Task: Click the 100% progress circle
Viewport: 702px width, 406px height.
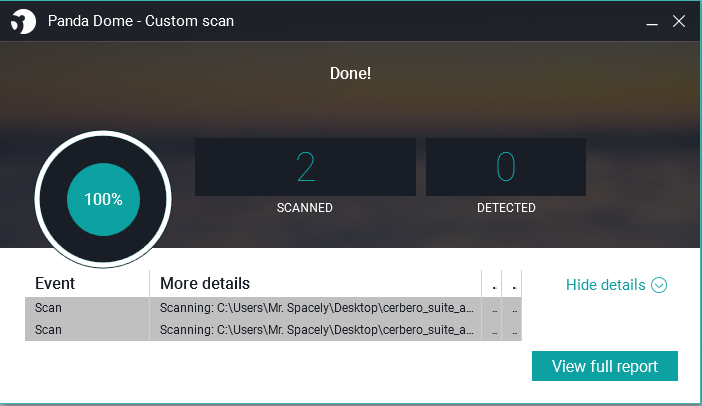Action: click(x=103, y=199)
